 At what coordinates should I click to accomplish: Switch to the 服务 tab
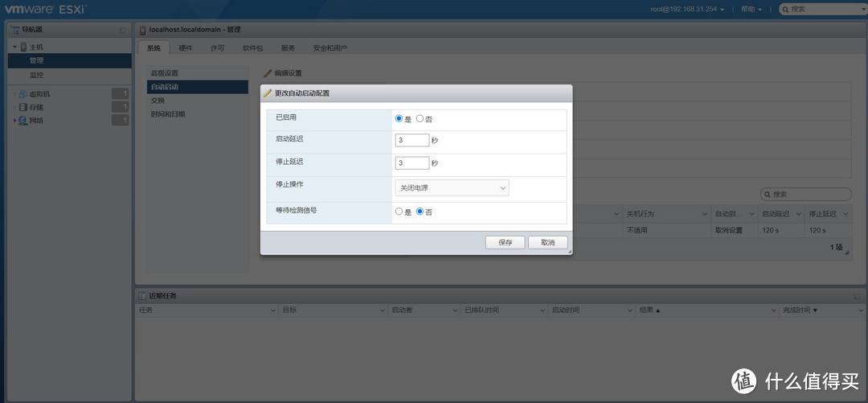pos(288,48)
